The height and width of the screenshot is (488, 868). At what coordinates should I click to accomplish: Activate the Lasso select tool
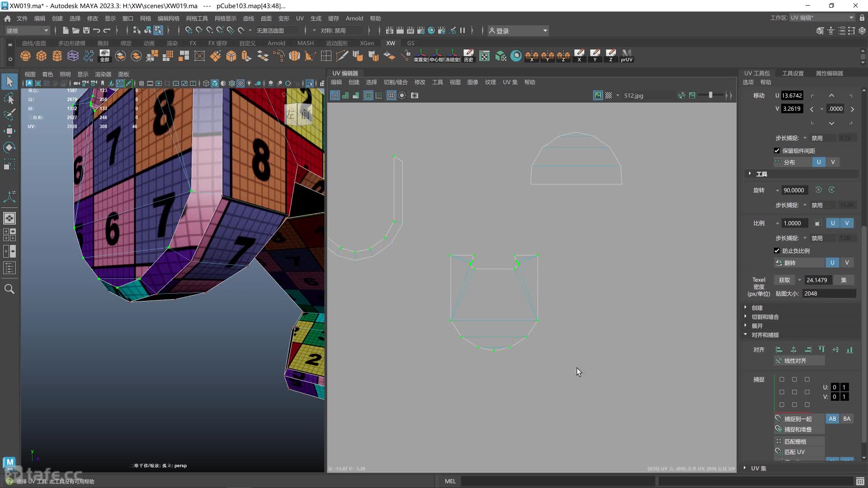[x=9, y=99]
